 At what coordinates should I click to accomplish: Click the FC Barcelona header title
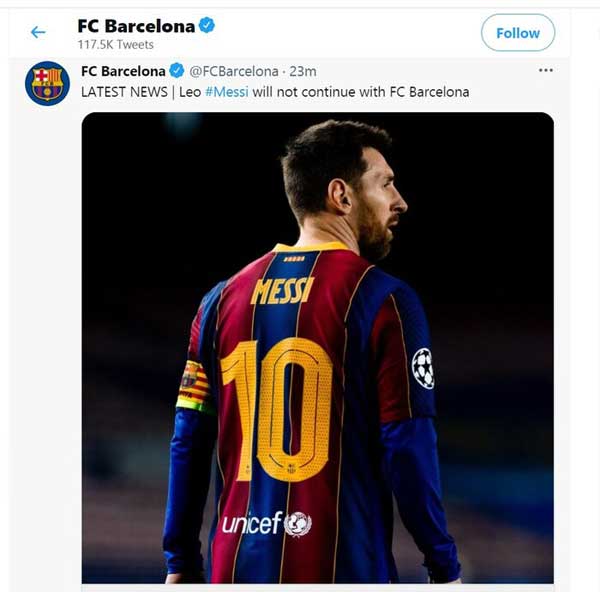point(136,26)
